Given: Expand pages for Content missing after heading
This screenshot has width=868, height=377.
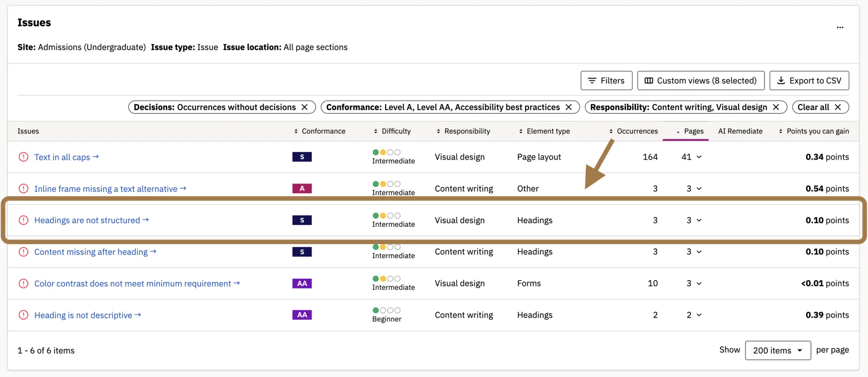Looking at the screenshot, I should (x=699, y=252).
